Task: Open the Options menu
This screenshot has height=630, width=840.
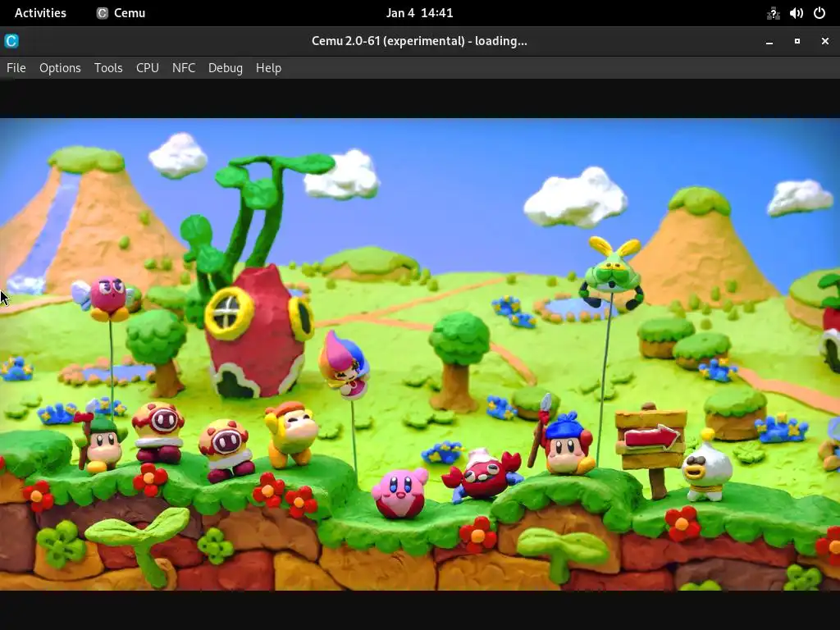Action: (60, 68)
